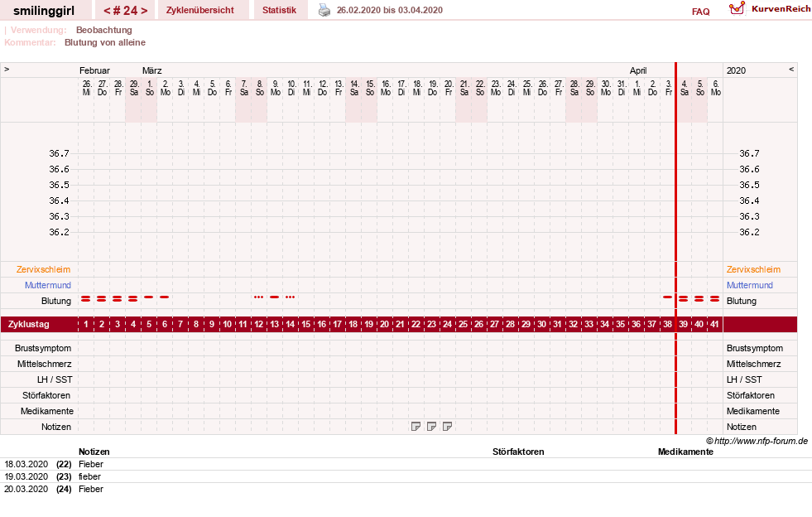The image size is (812, 517).
Task: Click the date header 26. Mi
Action: [86, 88]
